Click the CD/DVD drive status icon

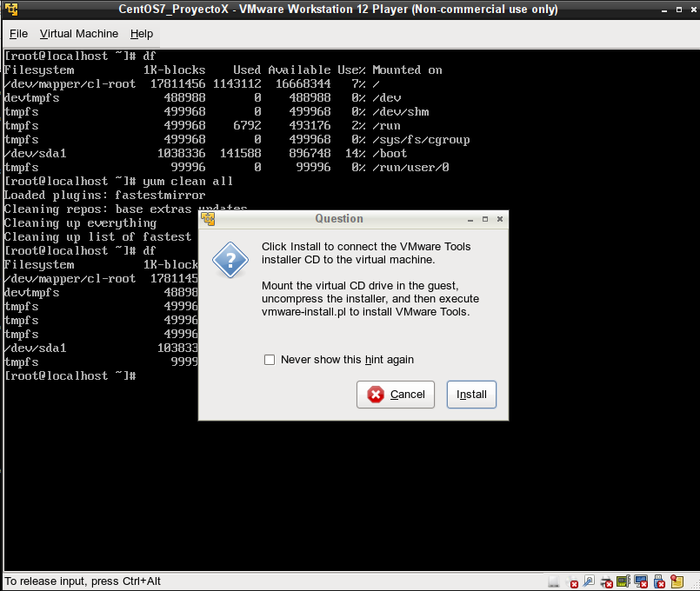pos(571,581)
